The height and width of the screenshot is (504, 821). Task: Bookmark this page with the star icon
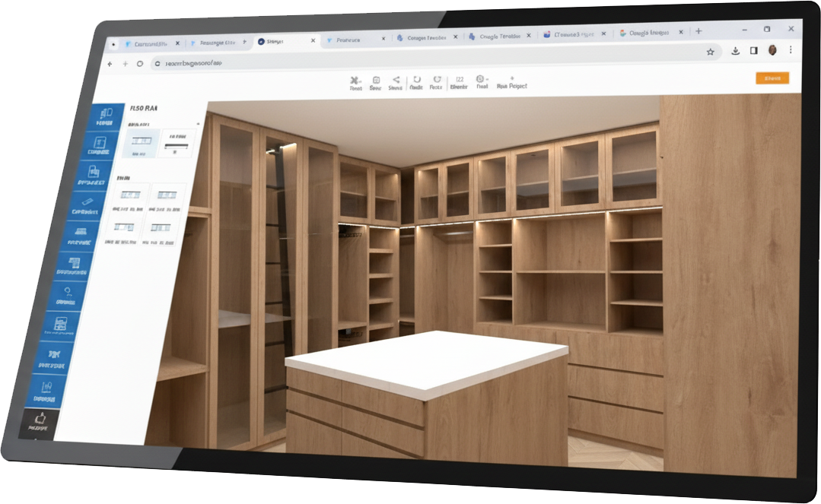point(710,51)
